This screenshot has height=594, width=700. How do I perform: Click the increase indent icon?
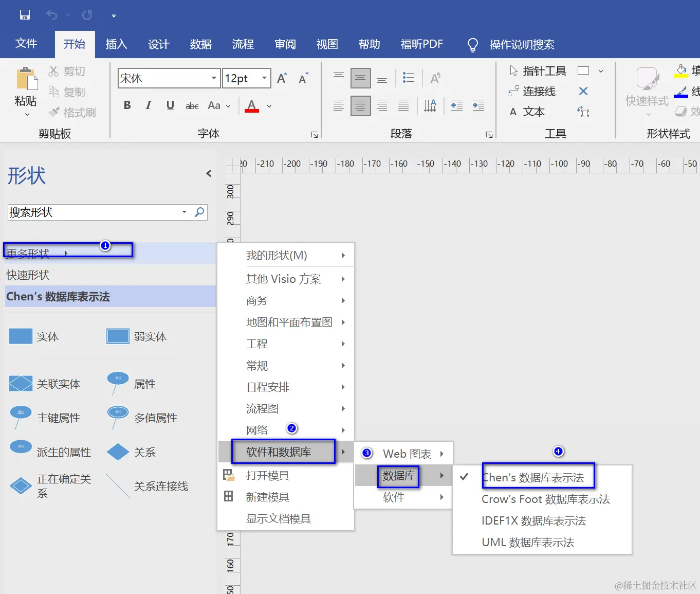point(478,105)
